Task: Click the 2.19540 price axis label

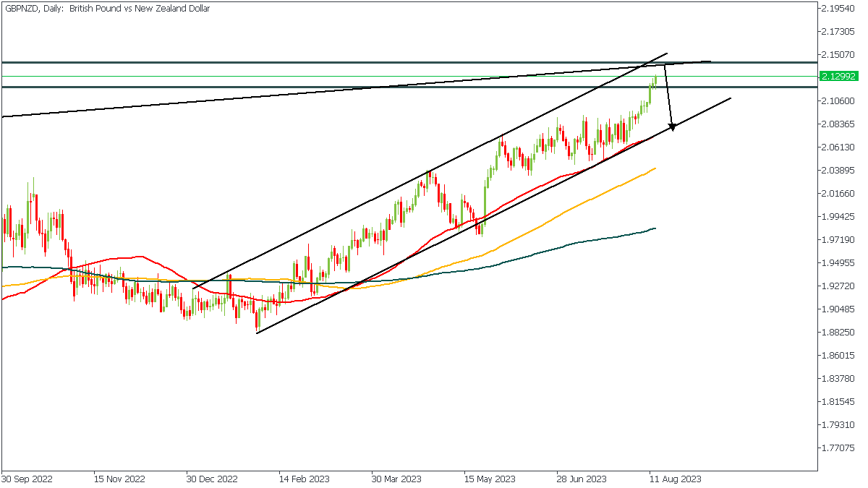Action: click(x=839, y=9)
